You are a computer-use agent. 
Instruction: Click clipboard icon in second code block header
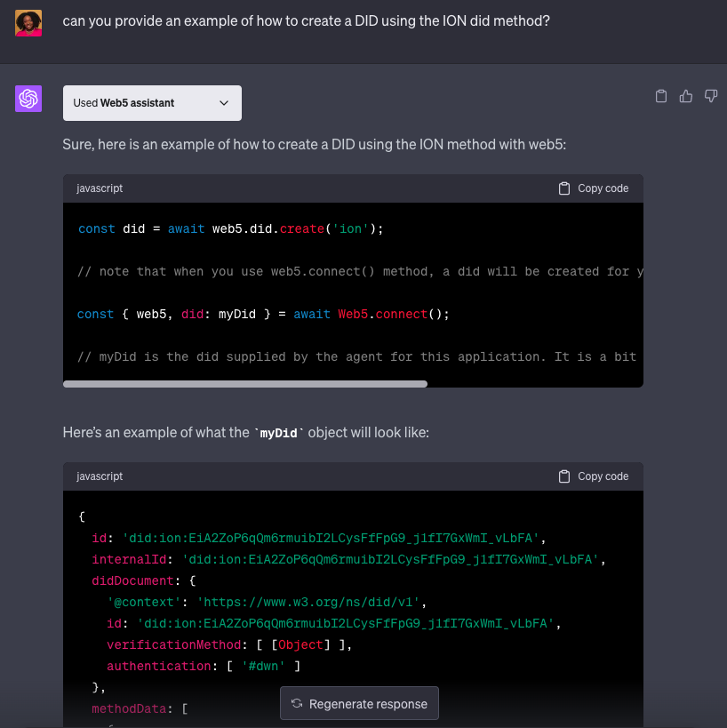(x=564, y=476)
